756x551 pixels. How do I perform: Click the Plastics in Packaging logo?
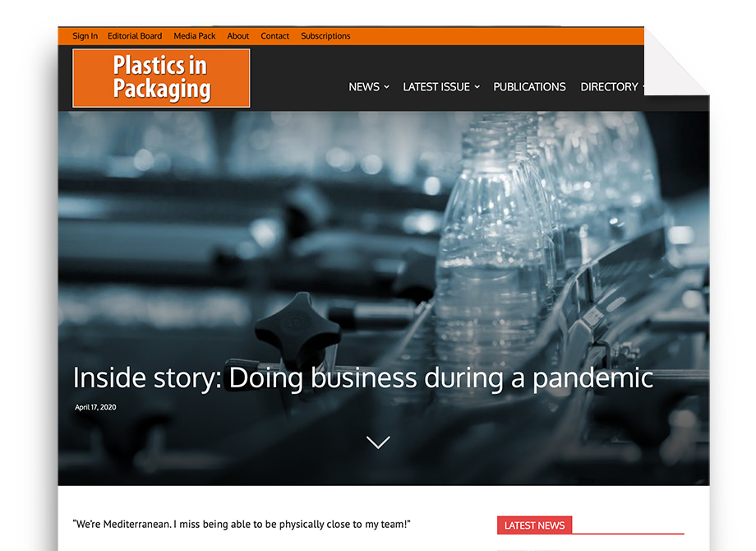tap(161, 78)
